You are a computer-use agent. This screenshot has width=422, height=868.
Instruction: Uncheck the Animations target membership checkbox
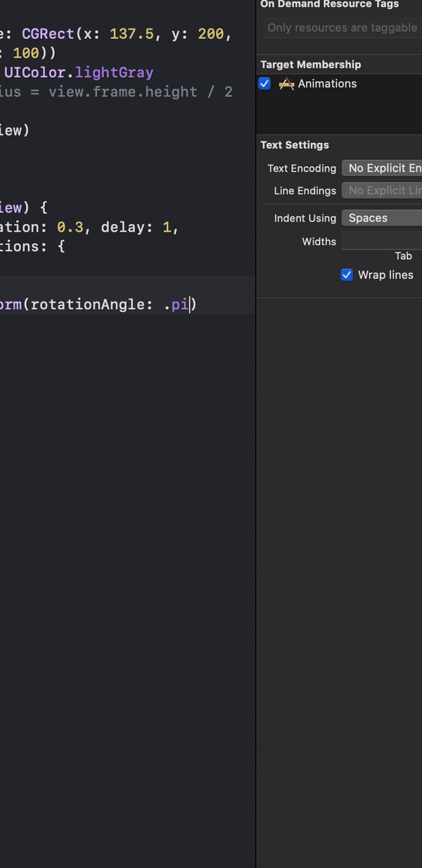tap(264, 84)
